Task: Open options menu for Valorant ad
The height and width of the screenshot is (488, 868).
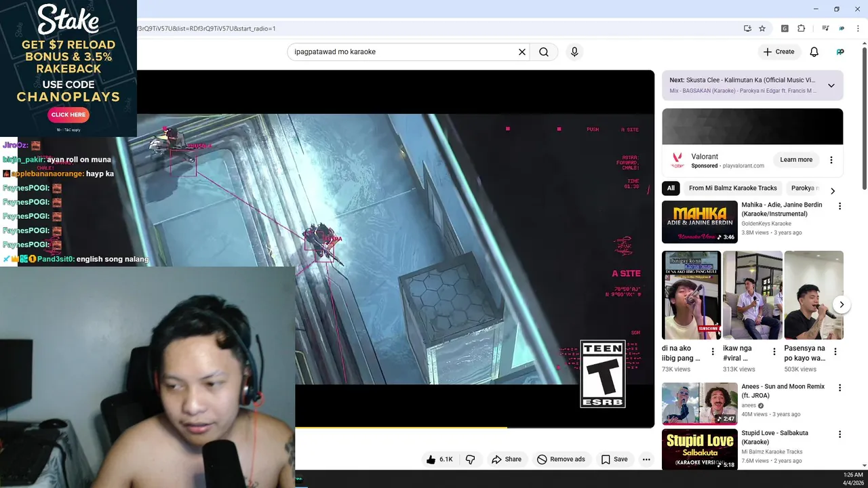Action: pyautogui.click(x=831, y=160)
